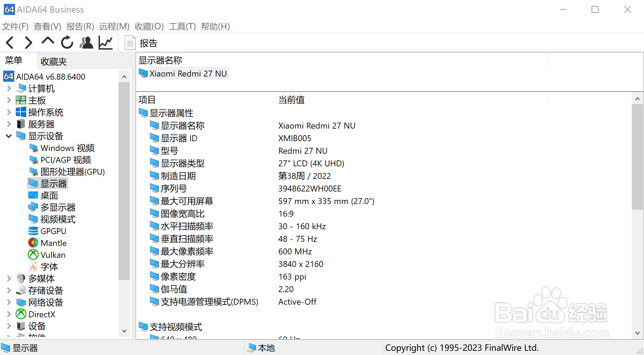Expand the 网络设备 node chevron

coord(9,302)
